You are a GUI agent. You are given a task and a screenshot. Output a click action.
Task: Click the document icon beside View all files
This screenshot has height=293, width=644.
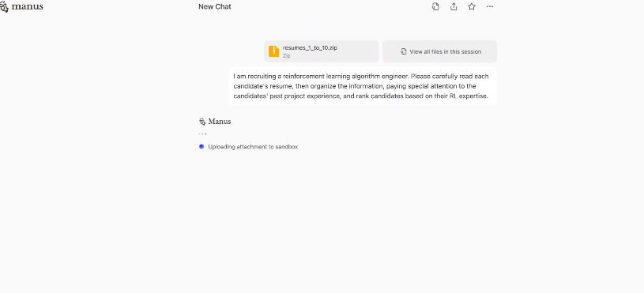(404, 51)
